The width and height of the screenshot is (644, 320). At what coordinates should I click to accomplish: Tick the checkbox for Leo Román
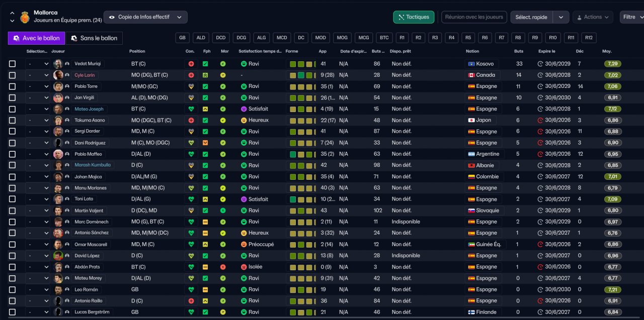(13, 289)
